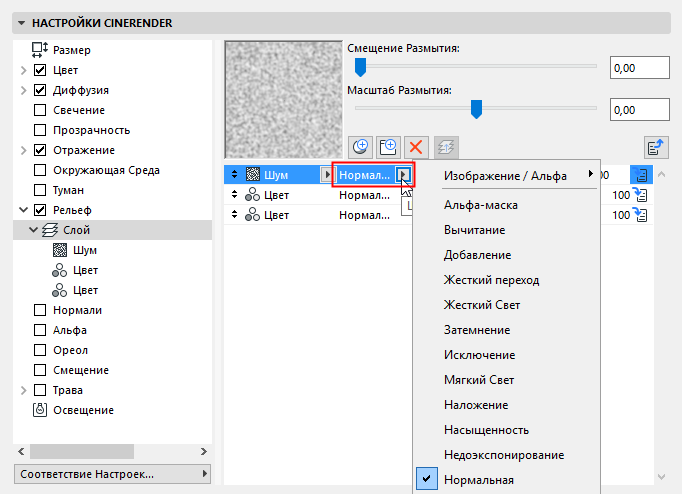Click the Смещение Размытия value field
Screen dimensions: 682x494
tap(638, 68)
